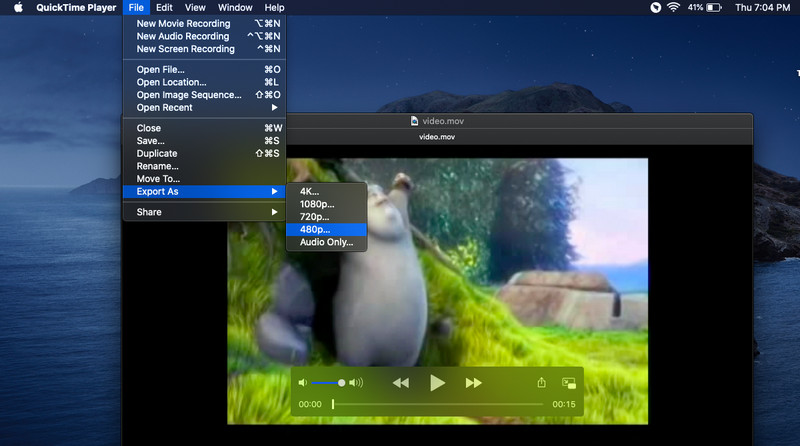This screenshot has width=800, height=446.
Task: Export the video as 720p...
Action: click(327, 217)
